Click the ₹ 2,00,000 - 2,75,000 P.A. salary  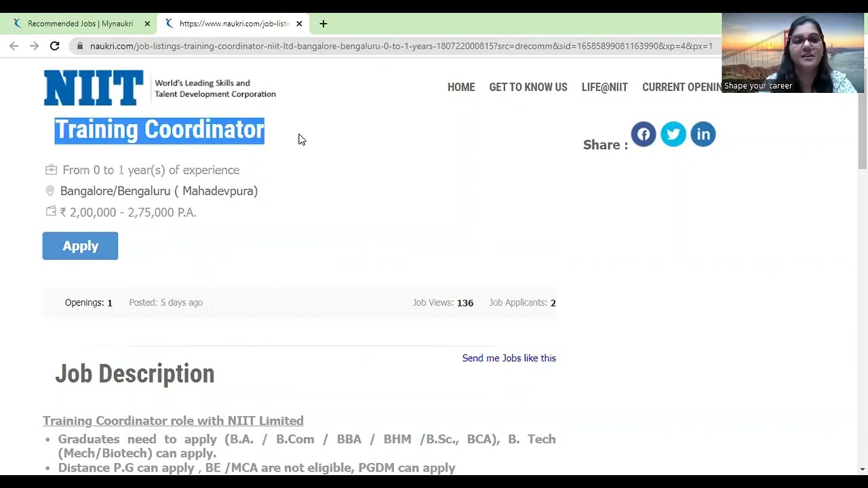[128, 212]
